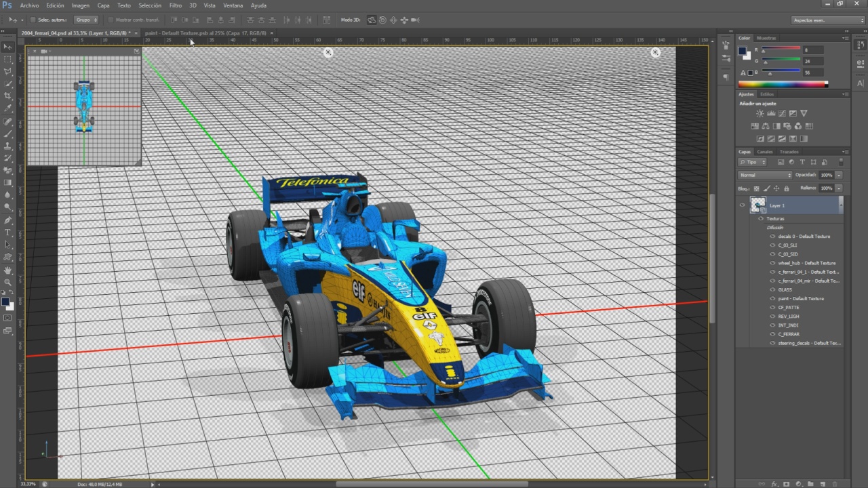Open the Aspectos esen. workspace dropdown
This screenshot has height=488, width=868.
(x=829, y=20)
